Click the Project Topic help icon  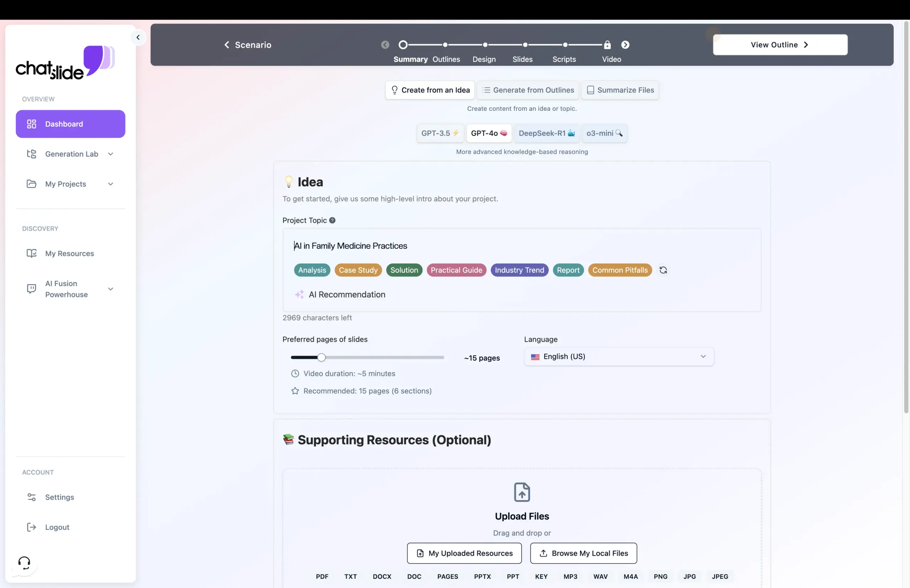[x=332, y=220]
